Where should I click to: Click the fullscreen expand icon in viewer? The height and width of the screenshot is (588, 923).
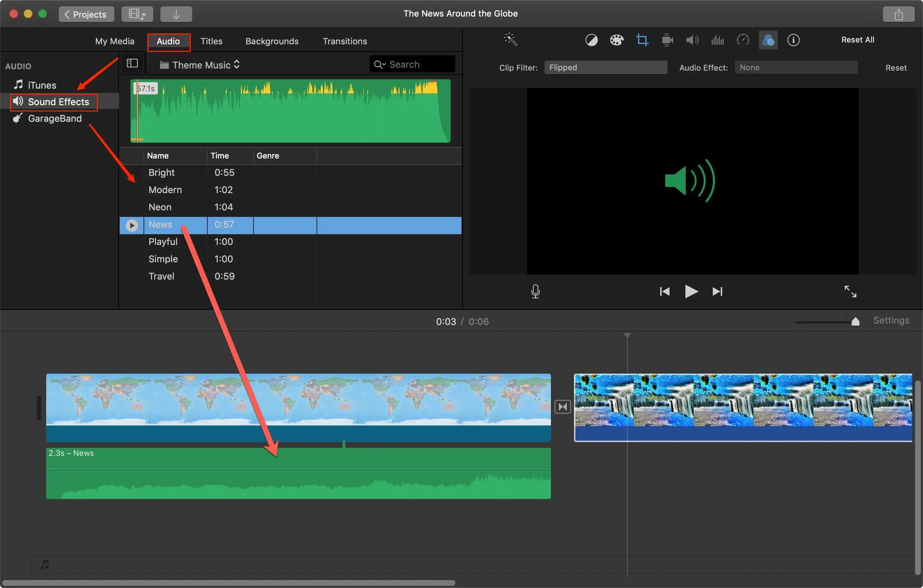(x=850, y=291)
